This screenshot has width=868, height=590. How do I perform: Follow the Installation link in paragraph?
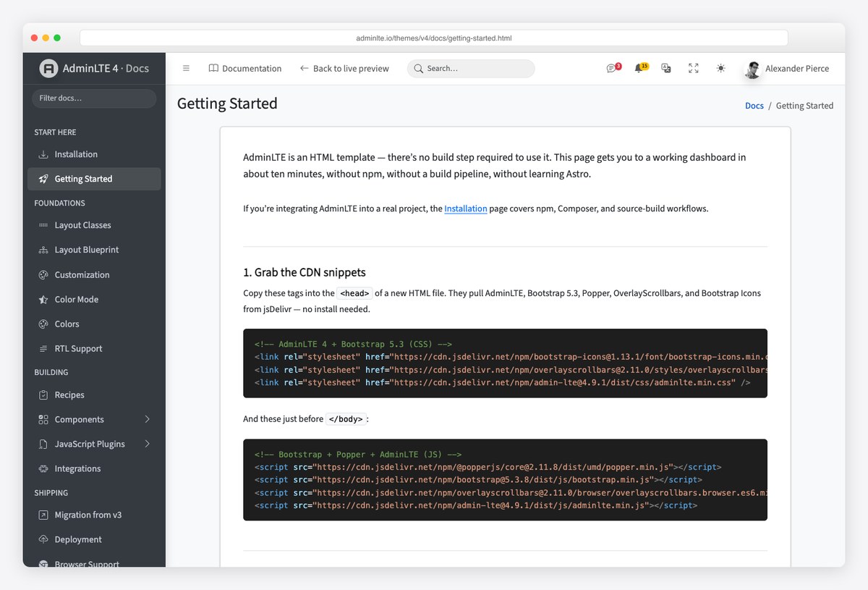pos(466,208)
